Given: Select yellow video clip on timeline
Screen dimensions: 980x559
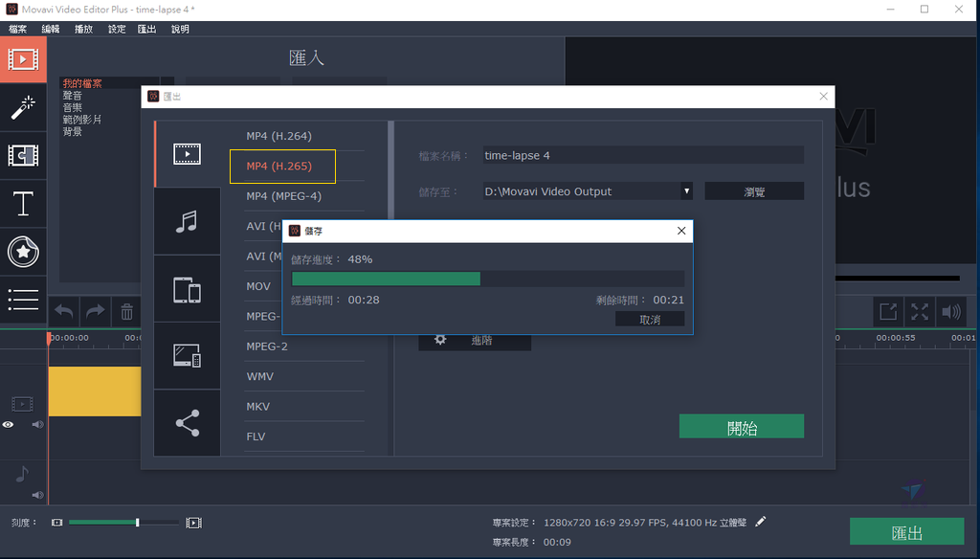Looking at the screenshot, I should [95, 391].
